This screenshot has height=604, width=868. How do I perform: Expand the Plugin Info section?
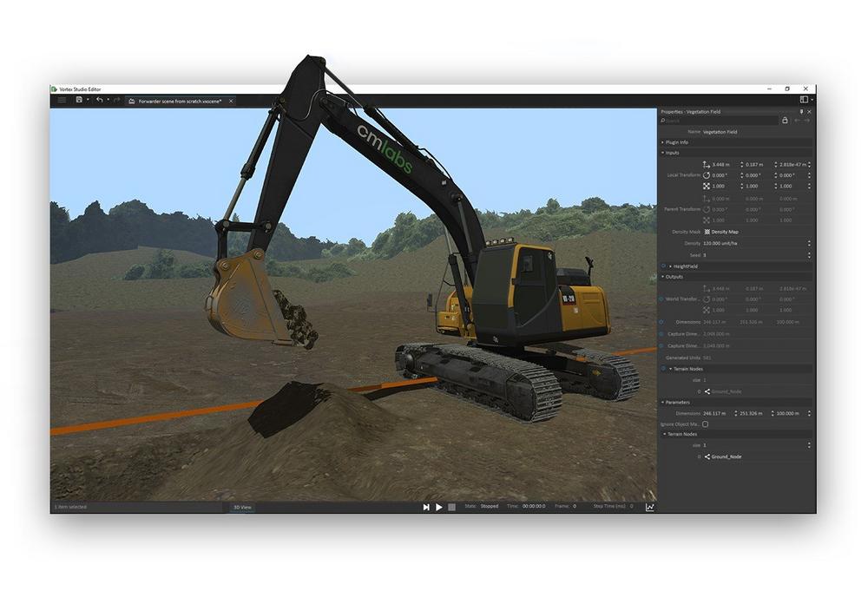click(662, 142)
